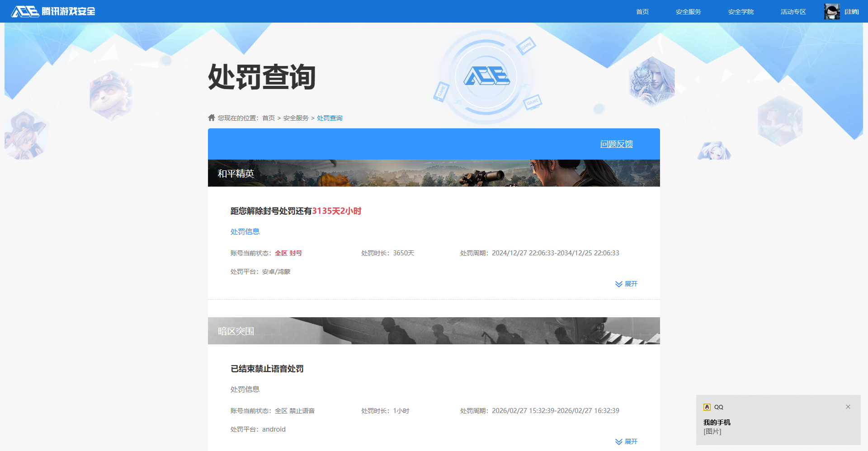
Task: Go to 首页 in breadcrumb
Action: (269, 118)
